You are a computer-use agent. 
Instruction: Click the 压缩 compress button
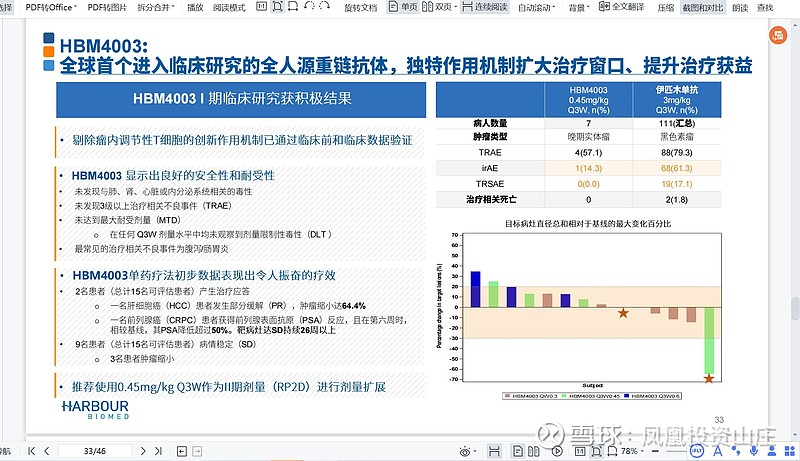[x=665, y=7]
